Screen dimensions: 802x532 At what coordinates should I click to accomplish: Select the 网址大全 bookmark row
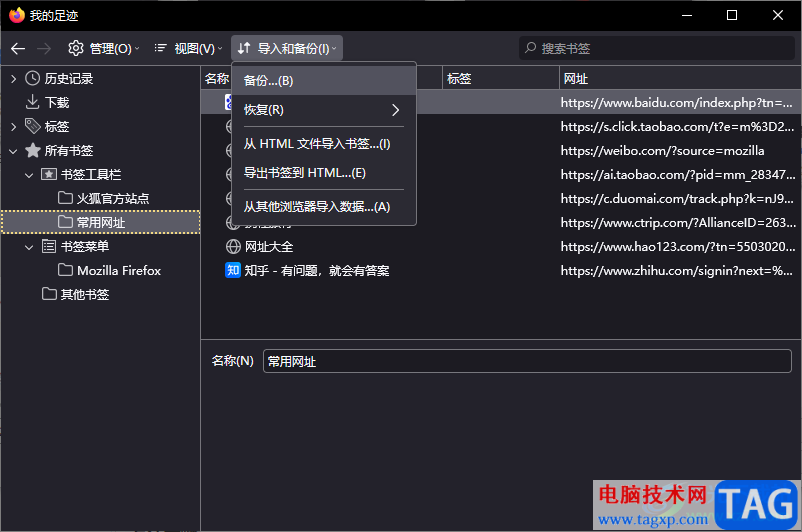click(x=501, y=247)
